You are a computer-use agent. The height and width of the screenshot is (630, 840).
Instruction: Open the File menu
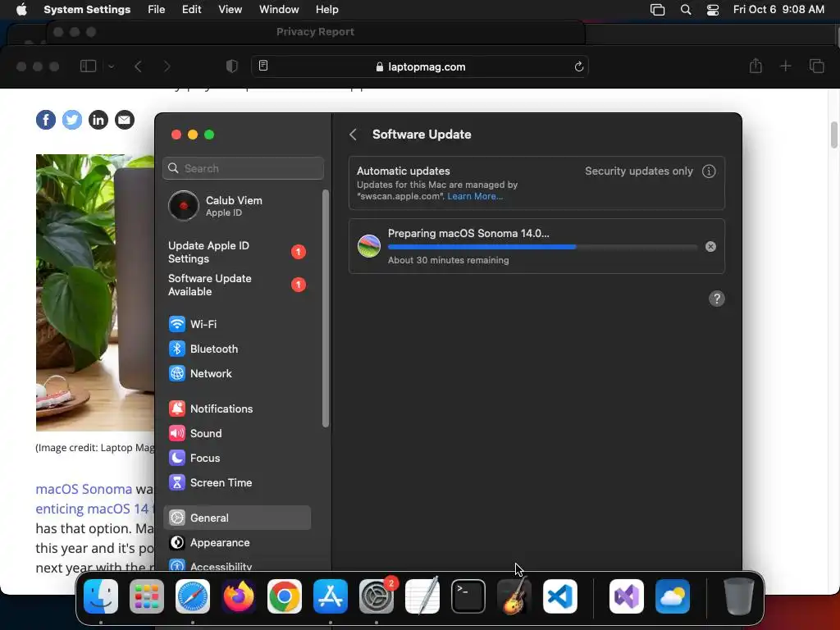point(157,10)
